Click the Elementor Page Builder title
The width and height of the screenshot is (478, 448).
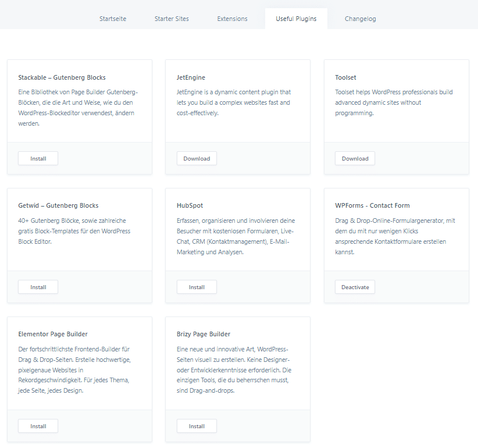tap(53, 334)
